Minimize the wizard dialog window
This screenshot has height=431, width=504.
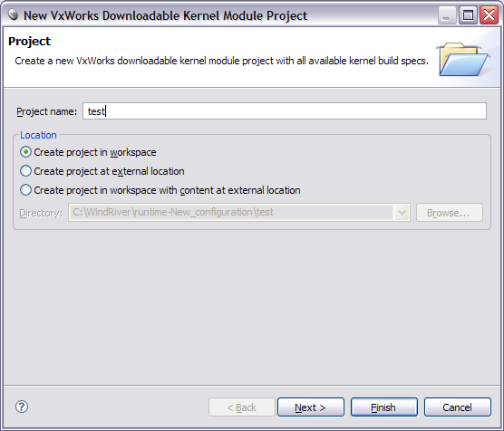[447, 15]
